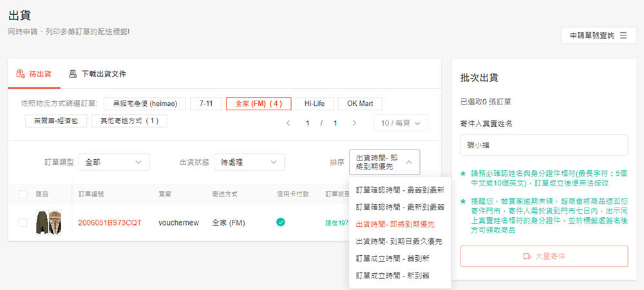Collapse the 排序 sort dropdown
The image size is (644, 290).
pos(384,162)
